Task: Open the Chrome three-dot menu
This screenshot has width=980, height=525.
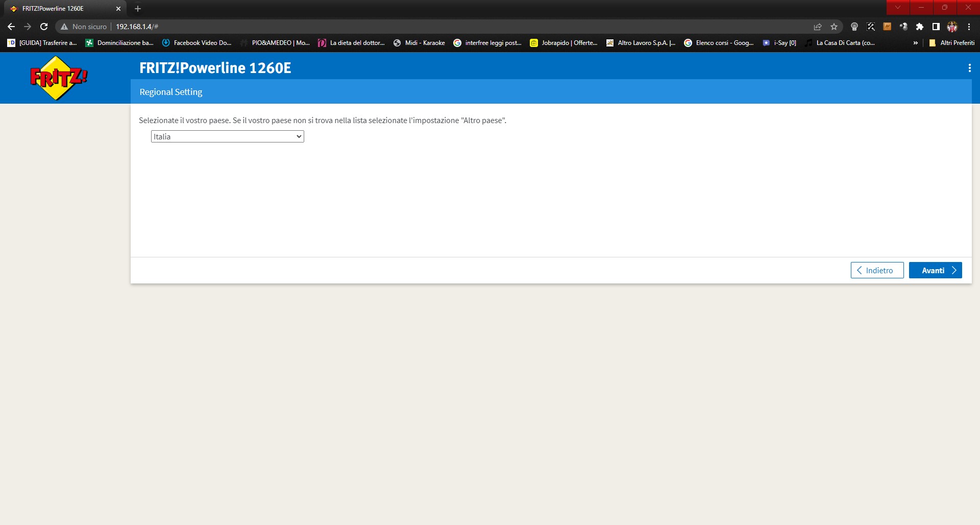Action: tap(969, 27)
